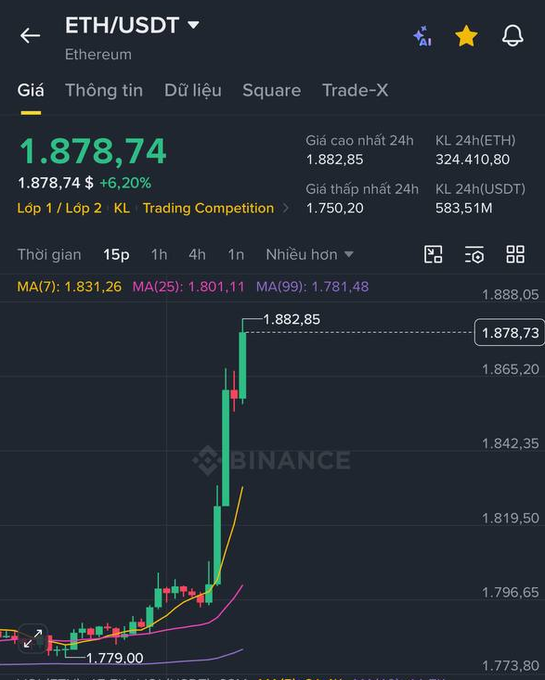The height and width of the screenshot is (680, 545).
Task: Tap the MA(25): 1.801,11 label
Action: [x=189, y=287]
